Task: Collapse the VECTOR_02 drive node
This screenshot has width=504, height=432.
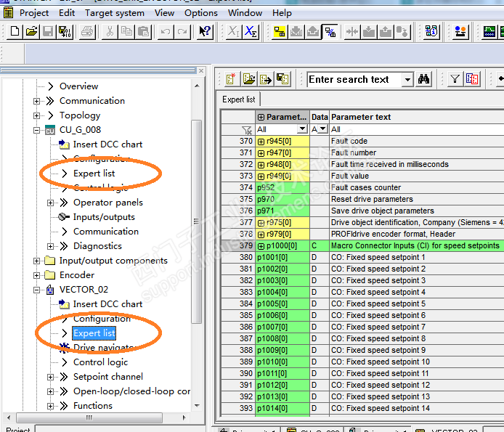Action: coord(36,290)
